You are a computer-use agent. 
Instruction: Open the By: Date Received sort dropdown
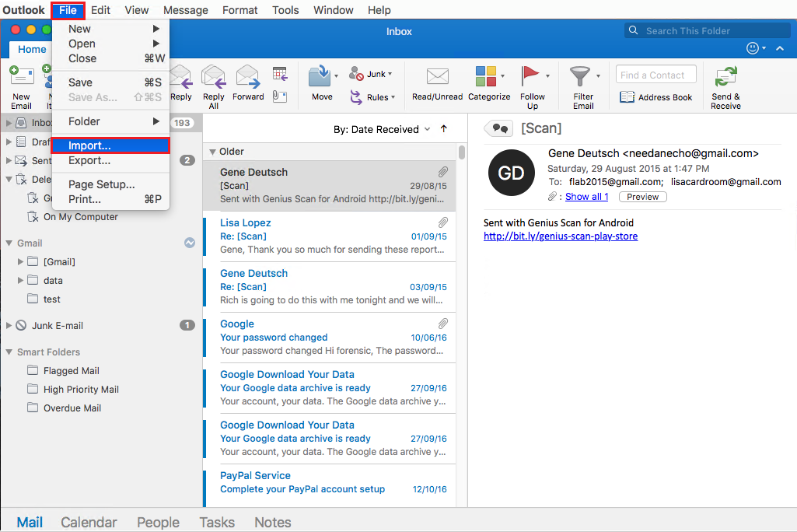pos(382,129)
